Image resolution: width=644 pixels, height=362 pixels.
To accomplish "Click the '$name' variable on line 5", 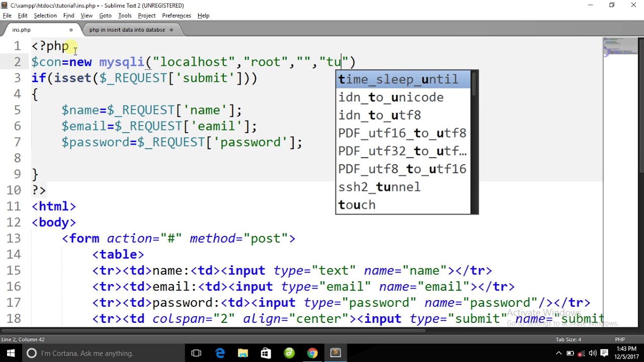I will (80, 110).
